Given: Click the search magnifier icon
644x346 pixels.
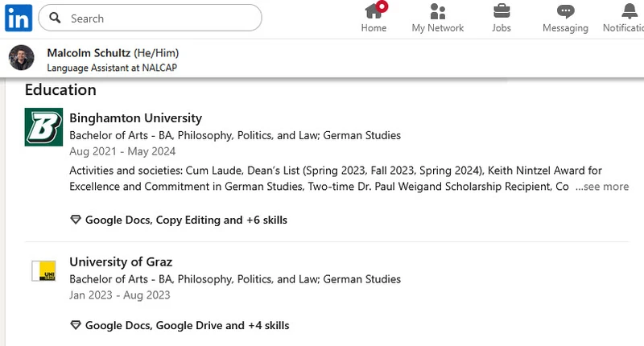Looking at the screenshot, I should point(55,18).
